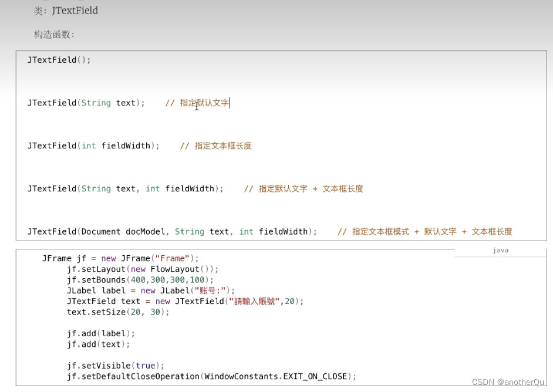The image size is (553, 392).
Task: Click comment '// 指定默认文字 + 文本框长度'
Action: (304, 189)
